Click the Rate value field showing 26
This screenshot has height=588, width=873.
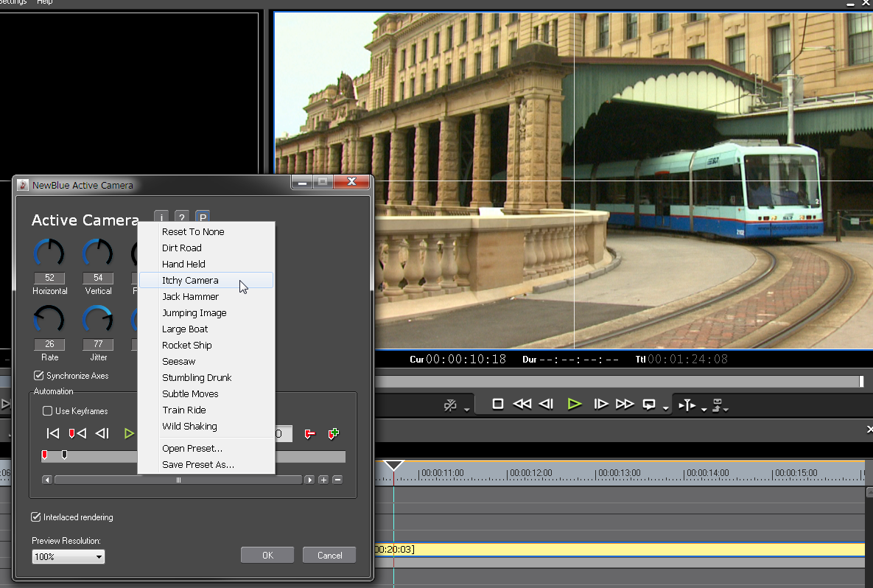(49, 344)
